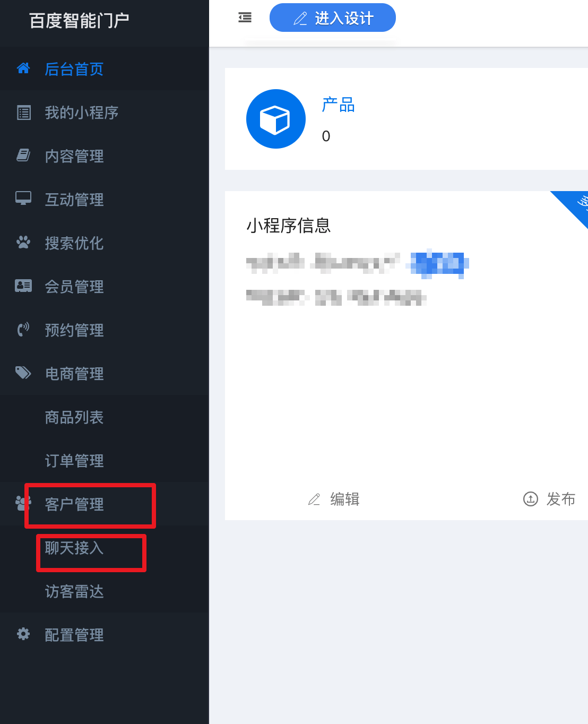588x724 pixels.
Task: Open 订单管理 submenu item
Action: point(105,461)
